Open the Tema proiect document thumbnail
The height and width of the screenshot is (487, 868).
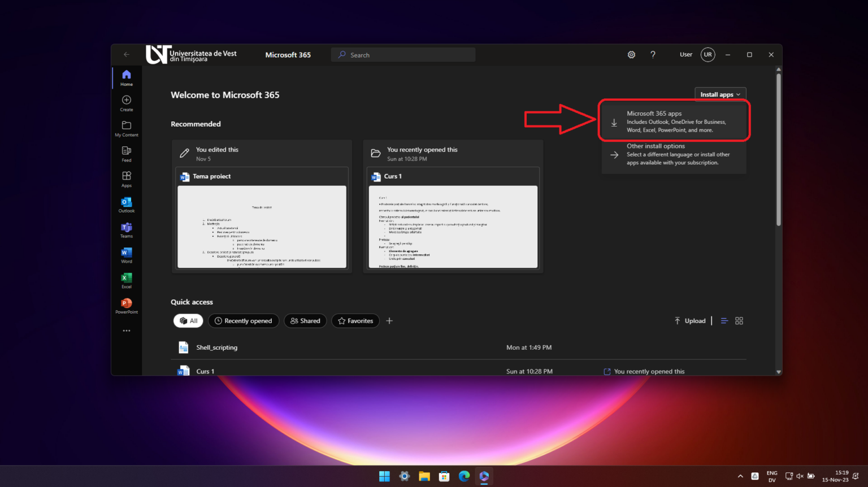pyautogui.click(x=262, y=227)
